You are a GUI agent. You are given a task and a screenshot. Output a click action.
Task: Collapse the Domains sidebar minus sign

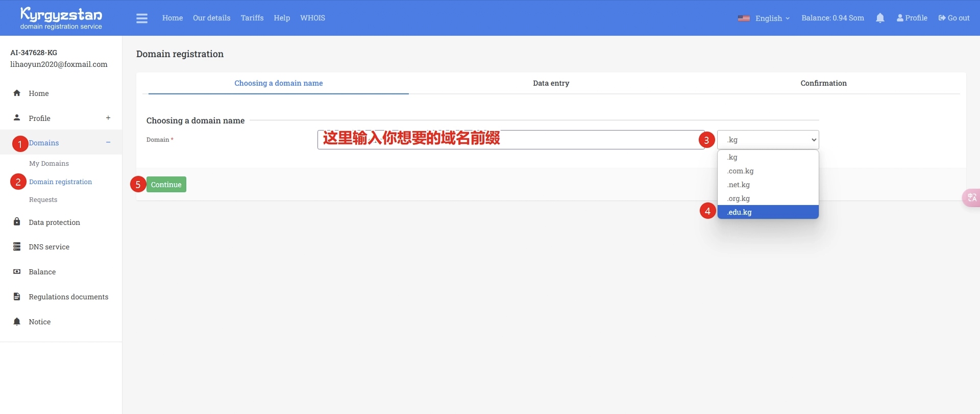click(108, 142)
